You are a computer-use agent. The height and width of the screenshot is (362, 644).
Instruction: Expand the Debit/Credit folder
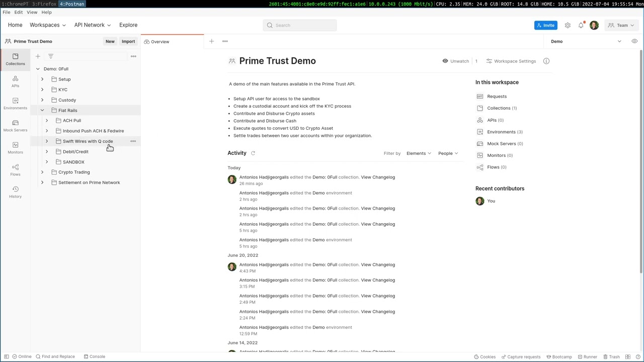click(47, 151)
